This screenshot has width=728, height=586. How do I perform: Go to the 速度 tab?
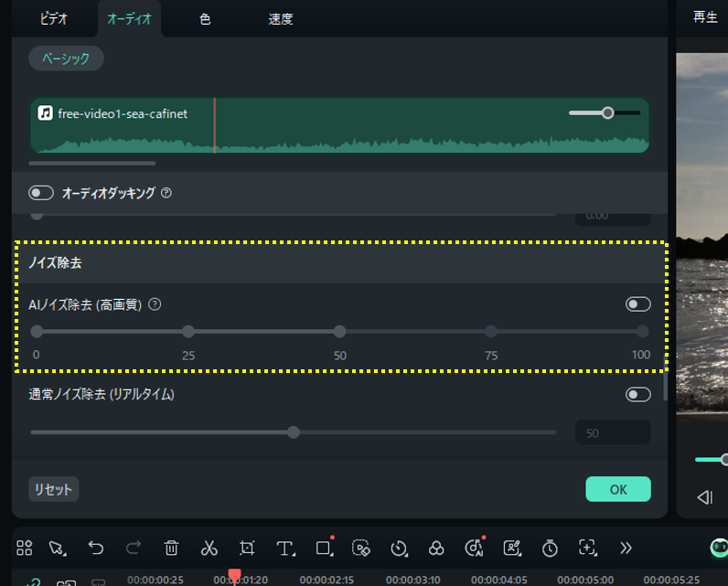point(281,19)
